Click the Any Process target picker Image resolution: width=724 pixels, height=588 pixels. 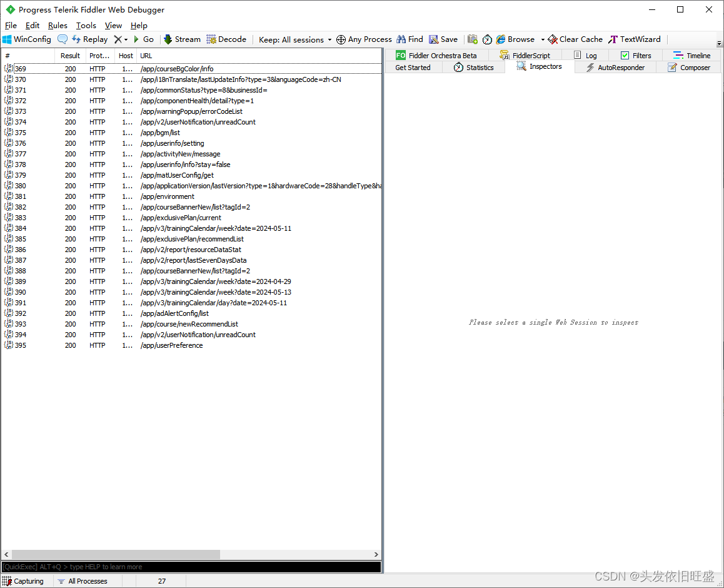click(364, 39)
